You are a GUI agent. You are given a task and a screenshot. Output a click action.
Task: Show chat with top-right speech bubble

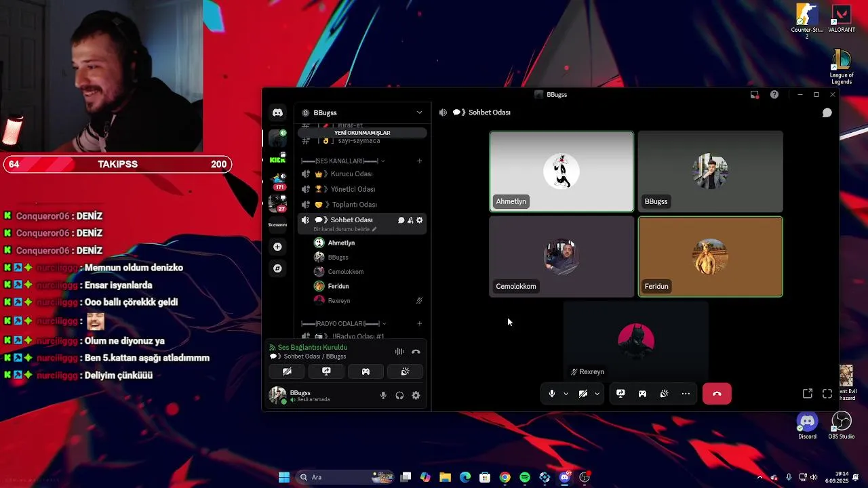[x=827, y=113]
